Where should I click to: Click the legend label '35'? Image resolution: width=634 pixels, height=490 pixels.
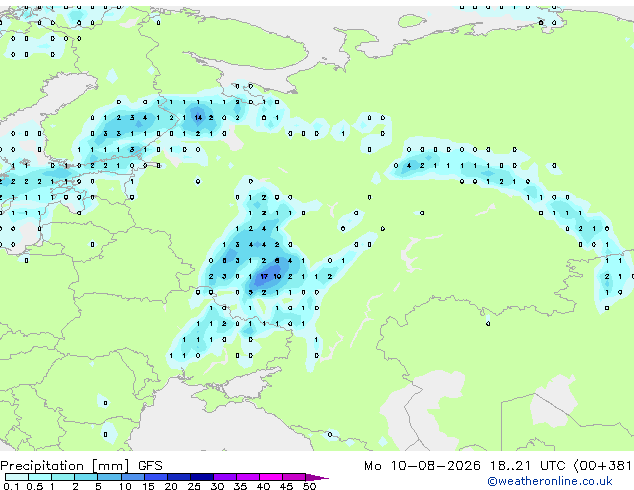pos(240,486)
